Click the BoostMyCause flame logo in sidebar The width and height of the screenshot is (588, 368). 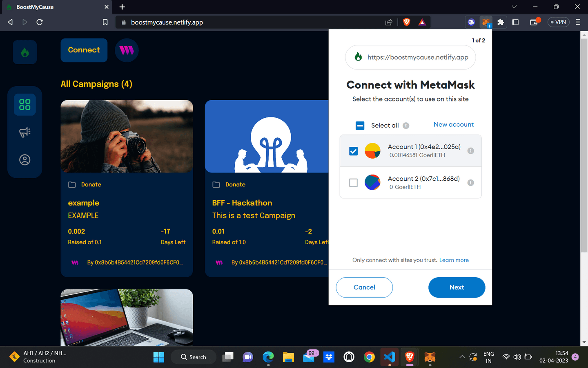(25, 52)
